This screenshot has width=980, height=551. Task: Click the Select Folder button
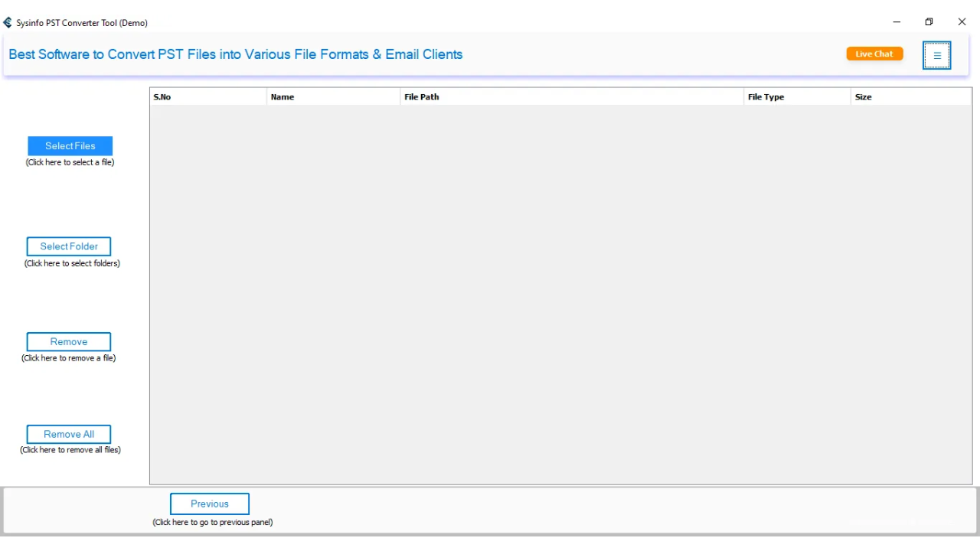[69, 246]
